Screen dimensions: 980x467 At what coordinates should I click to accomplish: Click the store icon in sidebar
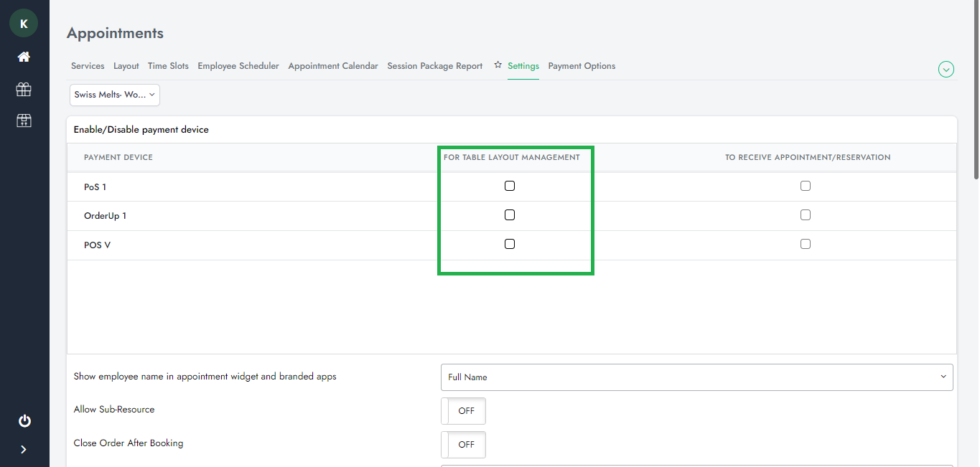(x=24, y=121)
